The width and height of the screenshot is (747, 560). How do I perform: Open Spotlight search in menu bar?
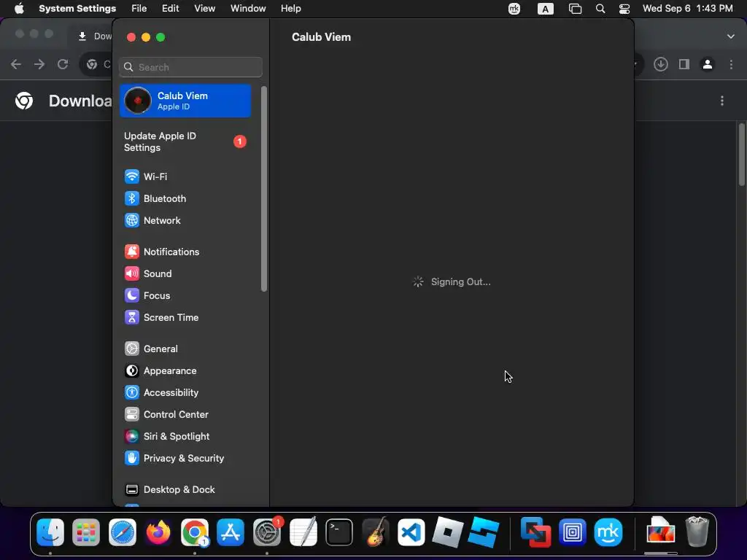(x=600, y=9)
